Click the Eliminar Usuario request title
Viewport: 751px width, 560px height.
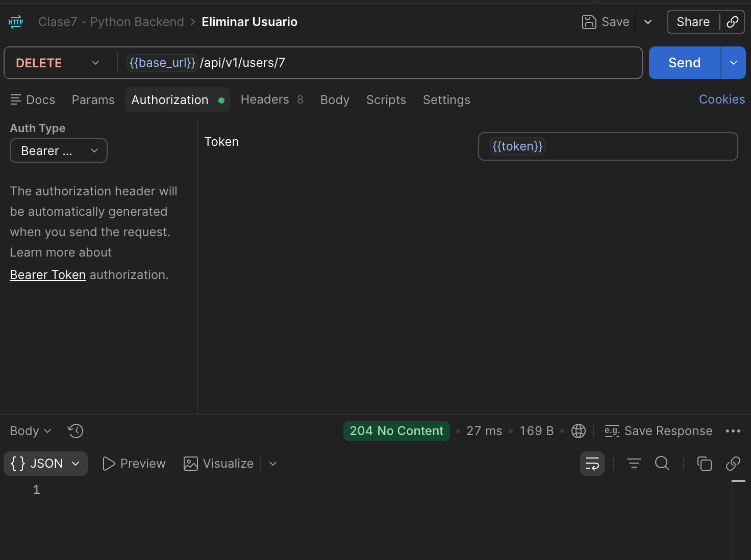pos(249,22)
